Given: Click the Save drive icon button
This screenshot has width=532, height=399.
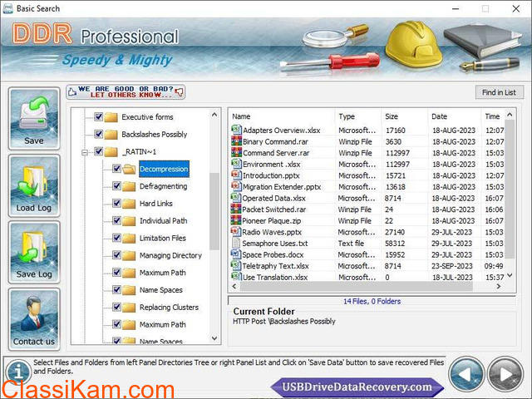Looking at the screenshot, I should [x=34, y=118].
